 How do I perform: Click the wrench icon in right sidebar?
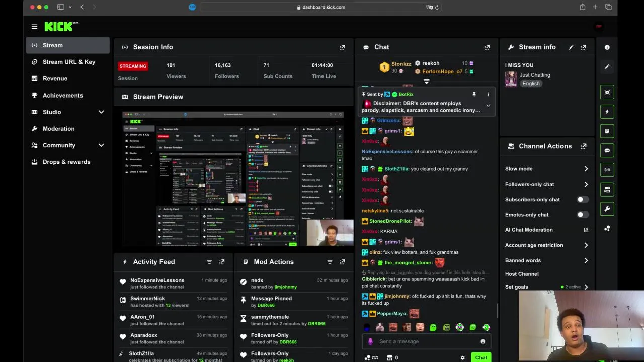pos(607,209)
